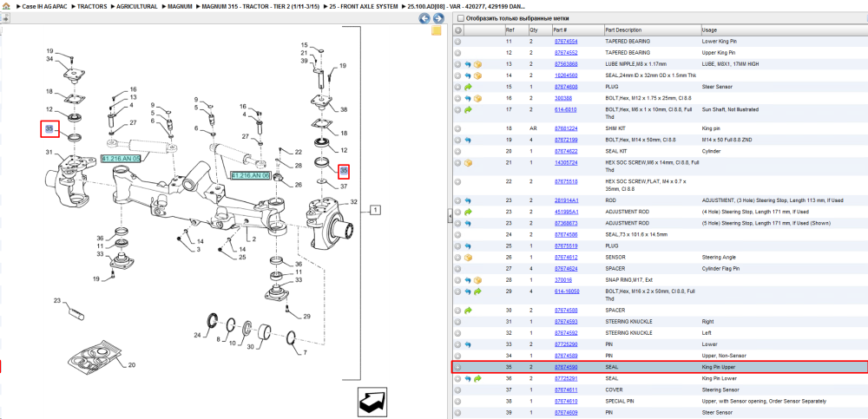The width and height of the screenshot is (868, 419).
Task: Follow diagram link 41.216.AN 06
Action: pos(250,175)
